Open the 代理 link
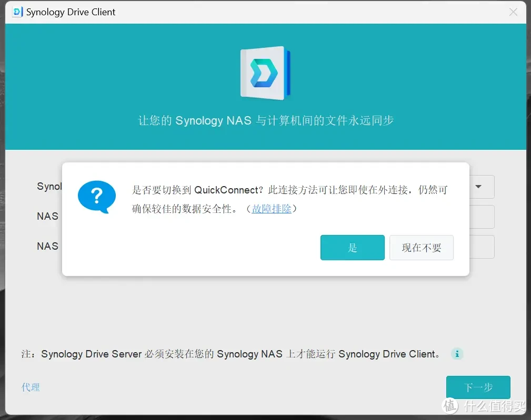This screenshot has height=420, width=531. [31, 387]
